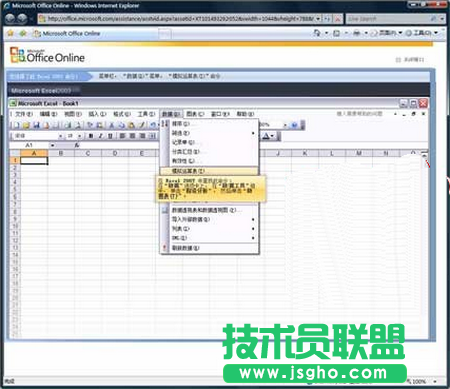The image size is (450, 389).
Task: Open the Name Box dropdown arrow
Action: click(x=52, y=145)
